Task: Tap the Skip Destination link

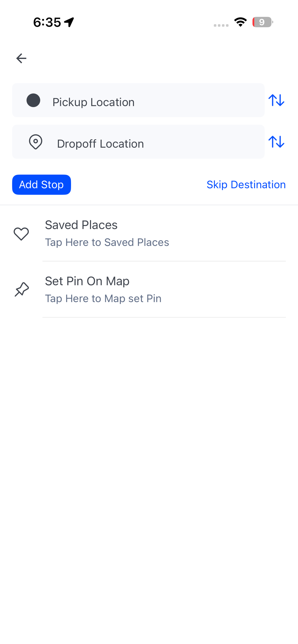Action: coord(246,184)
